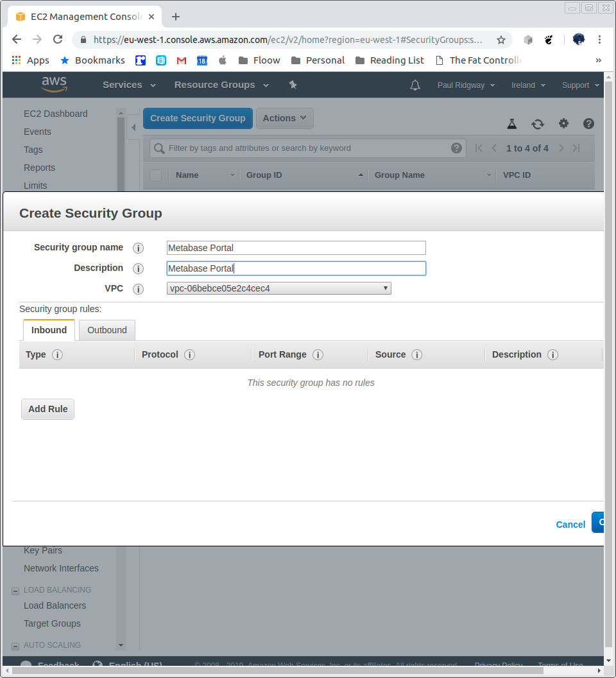The height and width of the screenshot is (678, 616).
Task: Open the Personal bookmarks folder
Action: point(318,60)
